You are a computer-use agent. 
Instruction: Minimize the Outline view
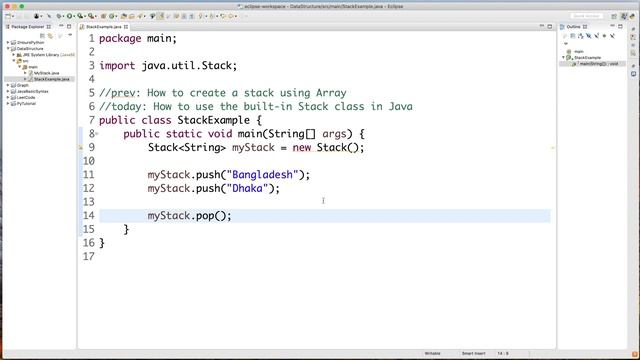pyautogui.click(x=612, y=26)
